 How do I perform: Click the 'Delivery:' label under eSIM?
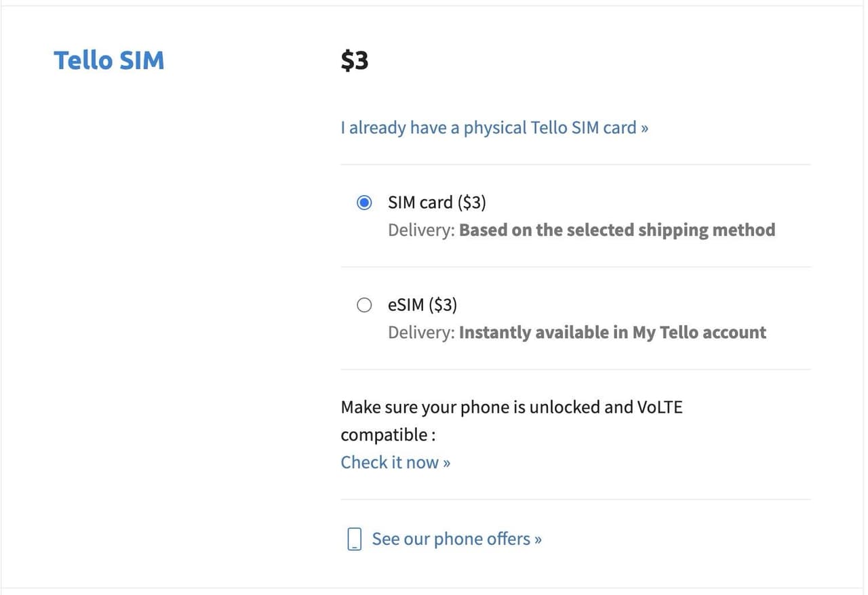(x=420, y=332)
